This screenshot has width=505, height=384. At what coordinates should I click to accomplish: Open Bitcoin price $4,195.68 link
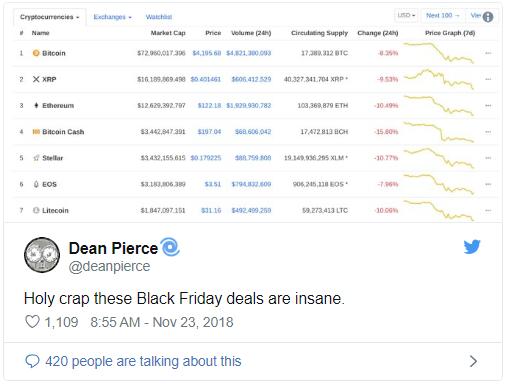coord(207,53)
